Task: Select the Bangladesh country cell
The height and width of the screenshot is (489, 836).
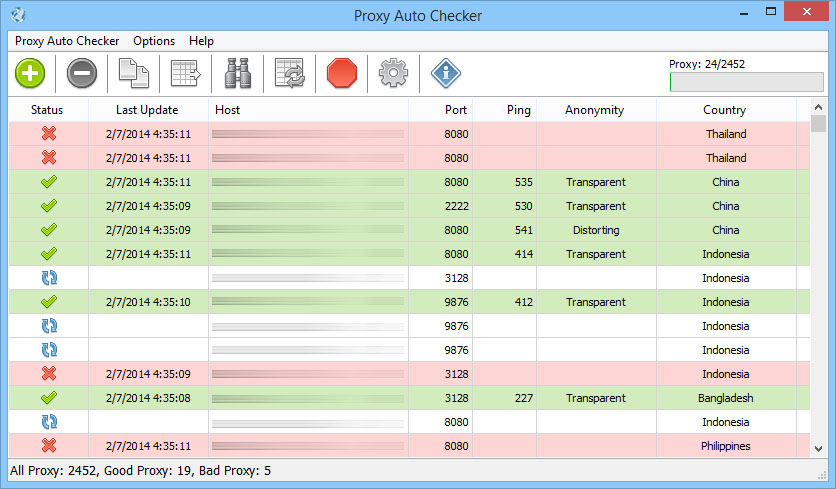Action: (726, 398)
